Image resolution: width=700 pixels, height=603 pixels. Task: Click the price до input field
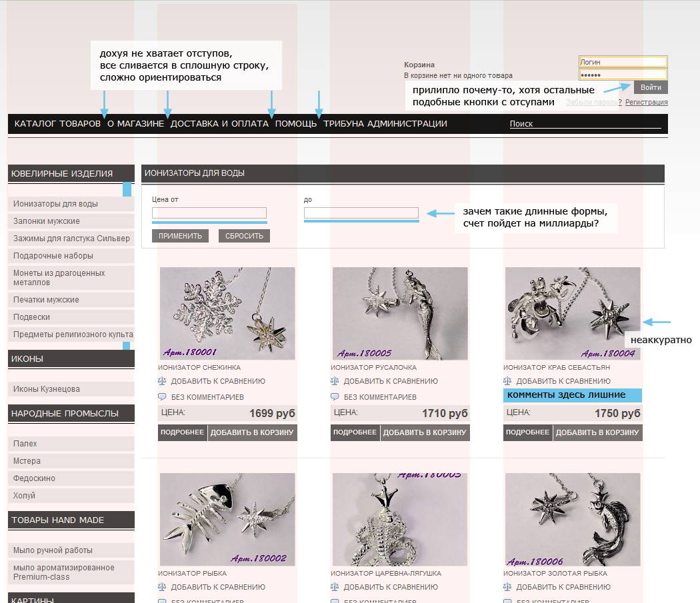[x=361, y=213]
